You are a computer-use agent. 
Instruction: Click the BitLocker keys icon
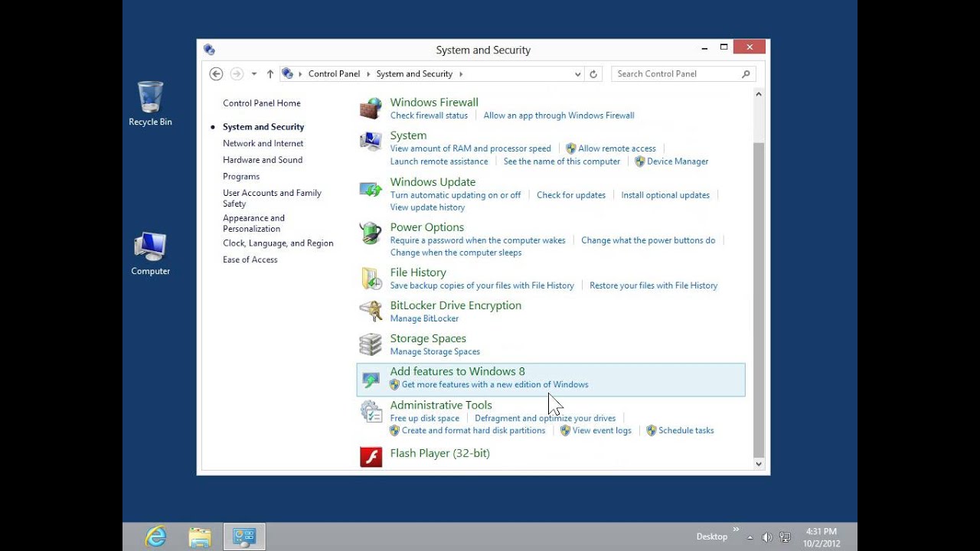click(x=371, y=311)
